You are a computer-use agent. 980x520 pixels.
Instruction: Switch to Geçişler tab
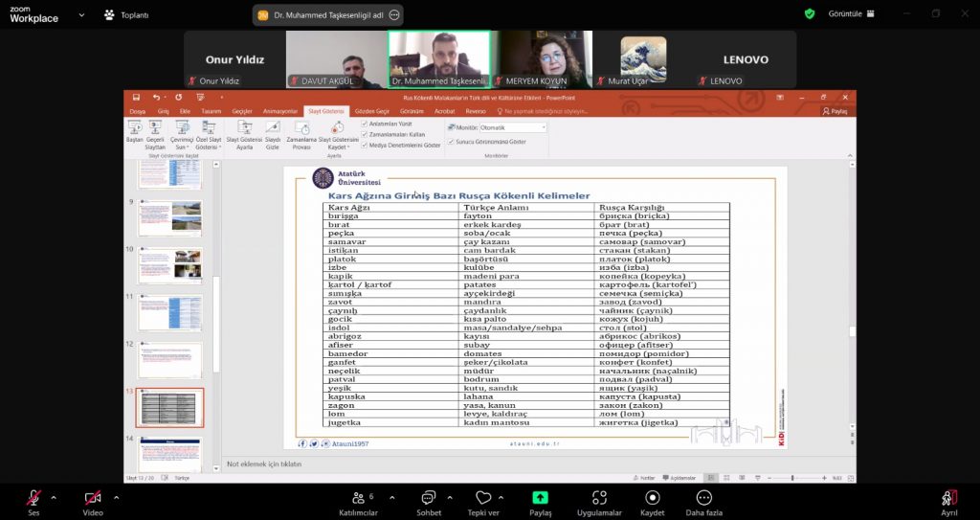tap(242, 111)
